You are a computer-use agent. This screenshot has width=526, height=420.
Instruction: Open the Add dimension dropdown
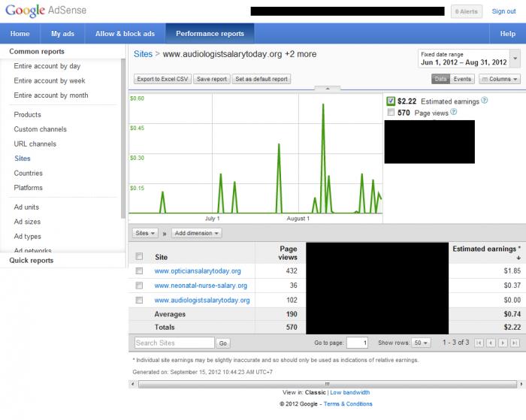[x=197, y=233]
